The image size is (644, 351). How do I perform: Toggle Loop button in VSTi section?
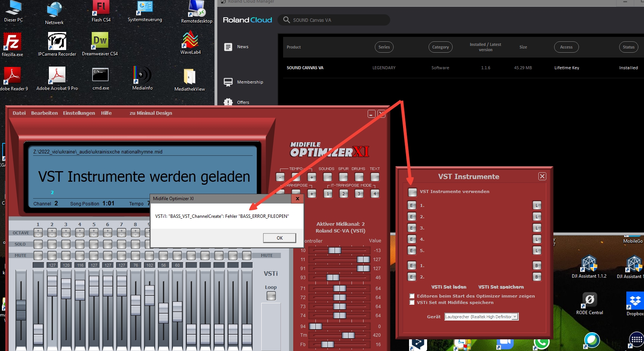pyautogui.click(x=271, y=296)
